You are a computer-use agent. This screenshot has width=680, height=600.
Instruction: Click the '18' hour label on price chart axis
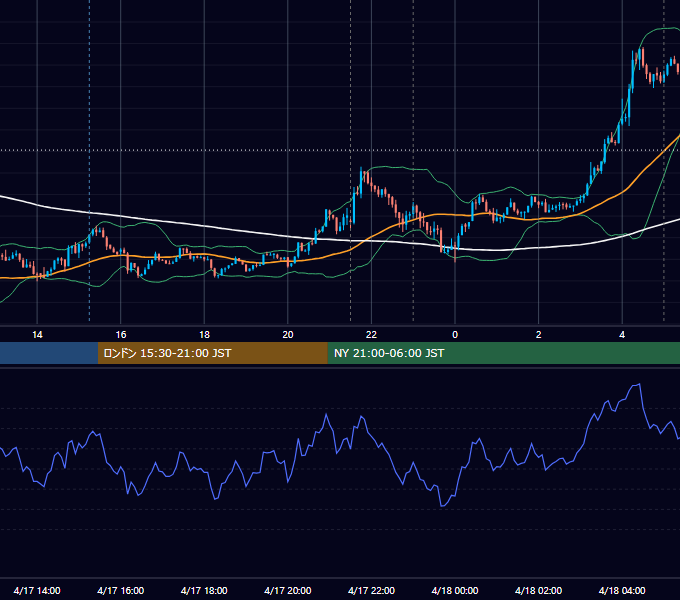204,335
